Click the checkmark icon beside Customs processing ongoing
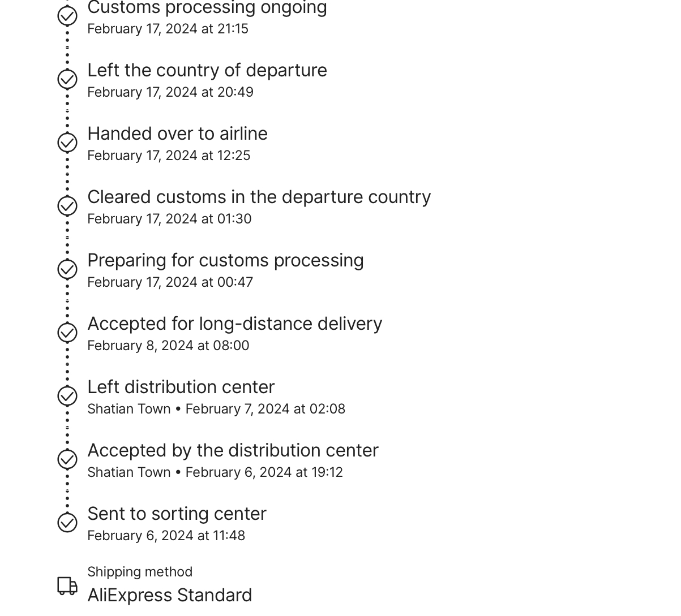The height and width of the screenshot is (616, 681). [67, 16]
